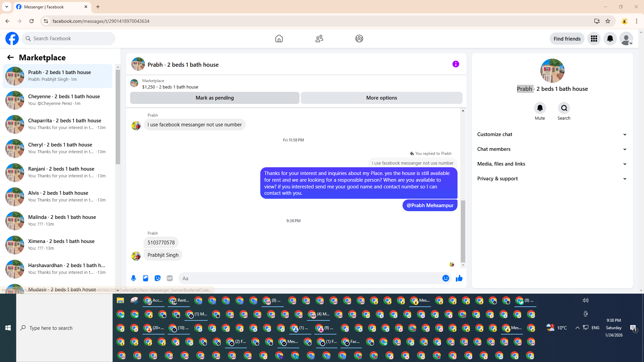This screenshot has height=362, width=644.
Task: Click the Mark as pending button
Action: click(215, 98)
